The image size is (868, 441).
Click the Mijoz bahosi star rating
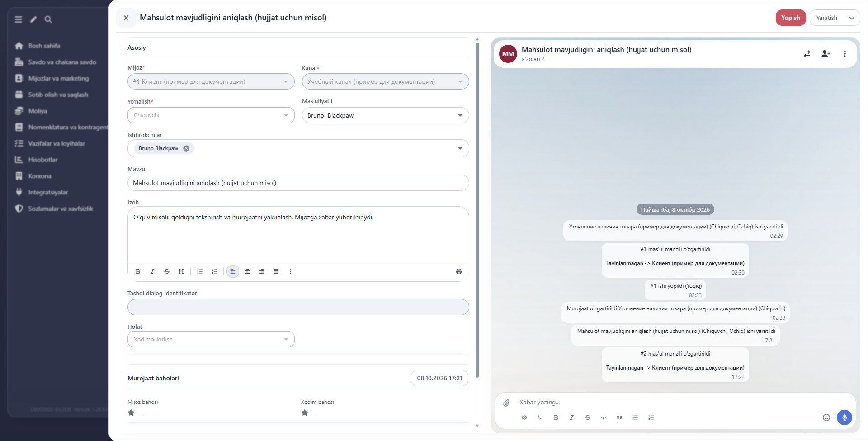point(131,413)
